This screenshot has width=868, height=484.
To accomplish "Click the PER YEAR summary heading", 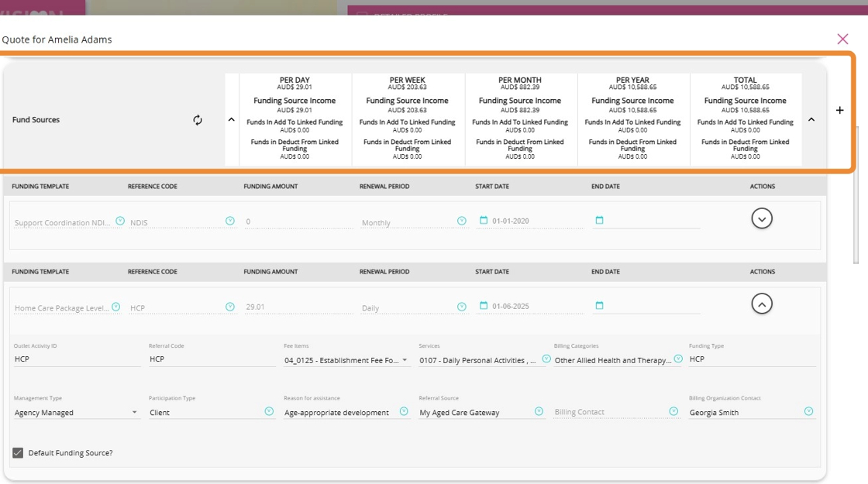I will [x=632, y=81].
